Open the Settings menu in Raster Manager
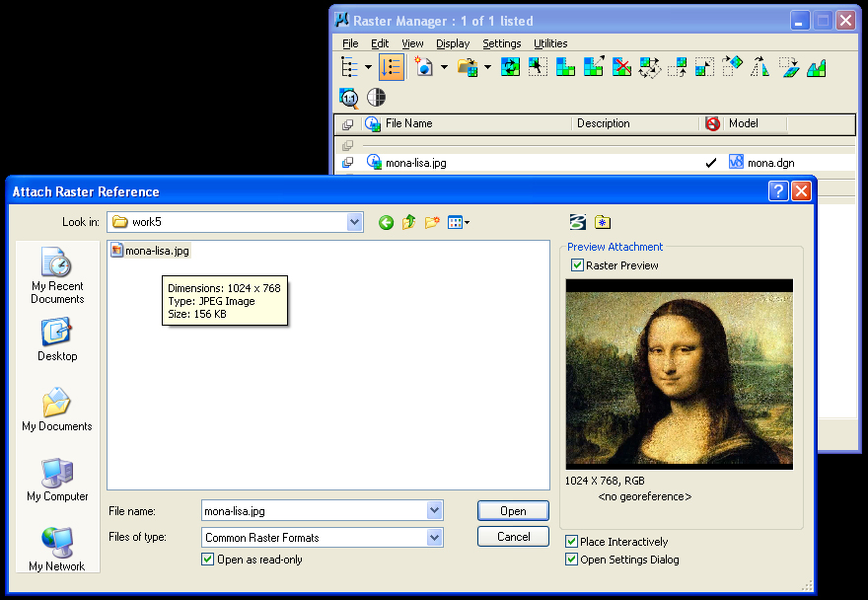 click(501, 43)
